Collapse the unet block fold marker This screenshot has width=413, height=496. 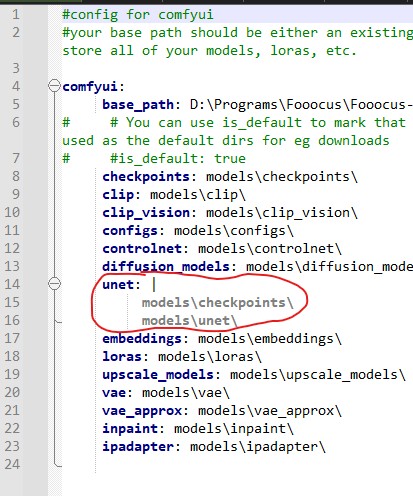tap(54, 284)
